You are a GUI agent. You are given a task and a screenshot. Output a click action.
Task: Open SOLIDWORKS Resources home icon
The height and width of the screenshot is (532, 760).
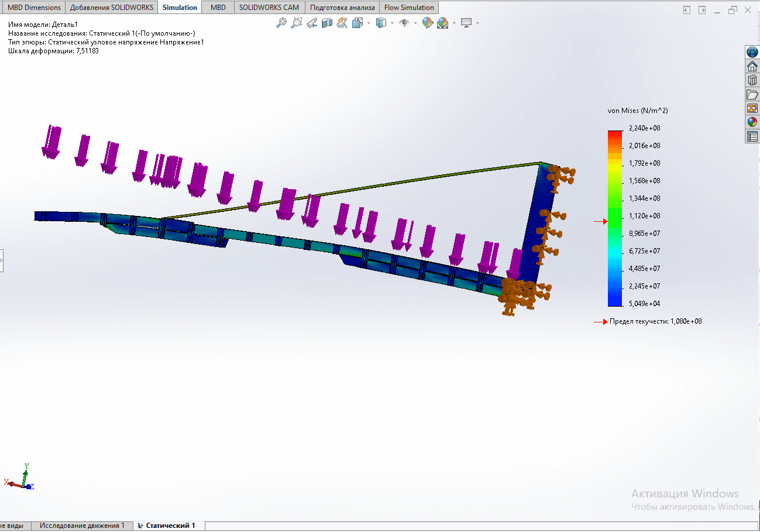tap(752, 66)
